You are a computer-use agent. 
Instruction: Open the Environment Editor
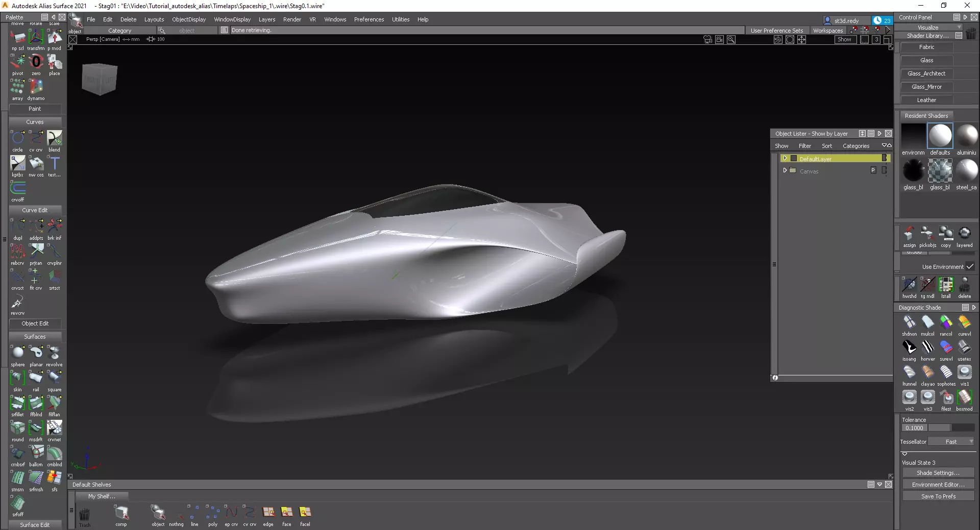938,485
